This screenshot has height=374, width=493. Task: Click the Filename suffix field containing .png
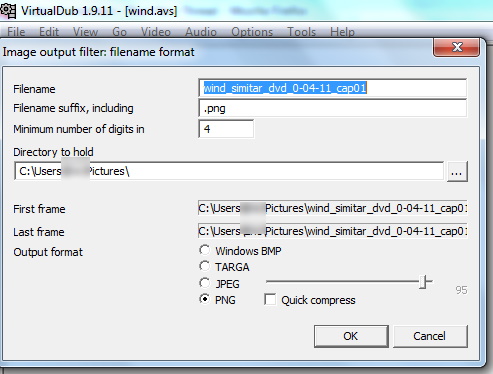click(x=333, y=108)
